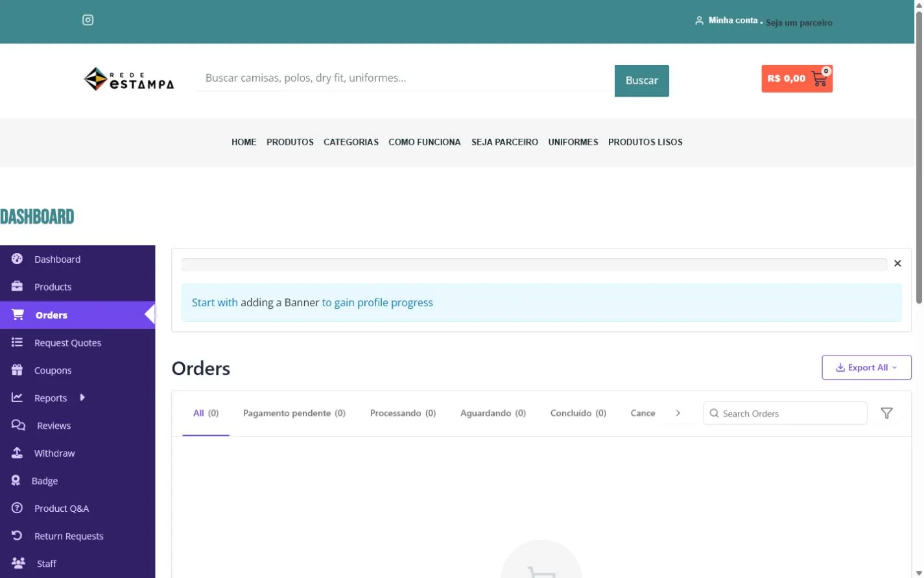Open COMO FUNCIONA menu item
Image resolution: width=924 pixels, height=578 pixels.
[x=425, y=142]
